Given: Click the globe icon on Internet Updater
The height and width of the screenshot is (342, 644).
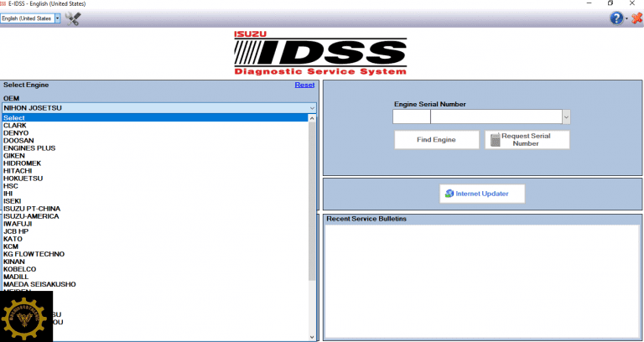Looking at the screenshot, I should 449,194.
